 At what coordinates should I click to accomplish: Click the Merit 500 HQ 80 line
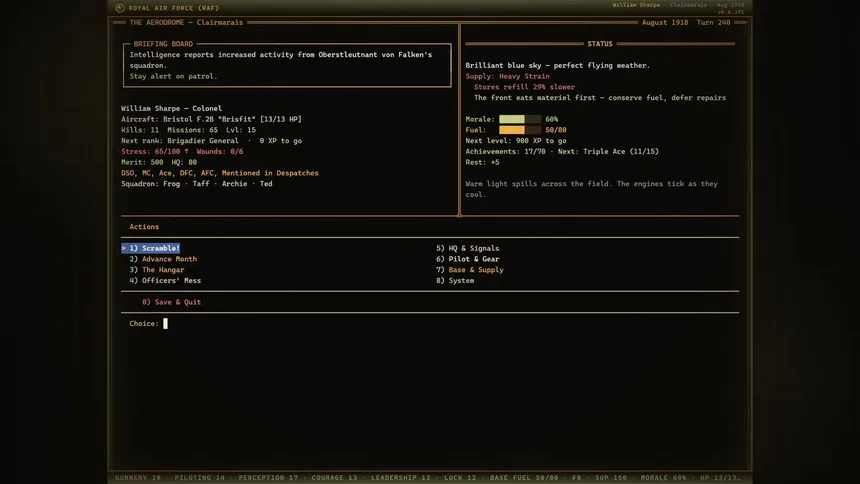(159, 162)
